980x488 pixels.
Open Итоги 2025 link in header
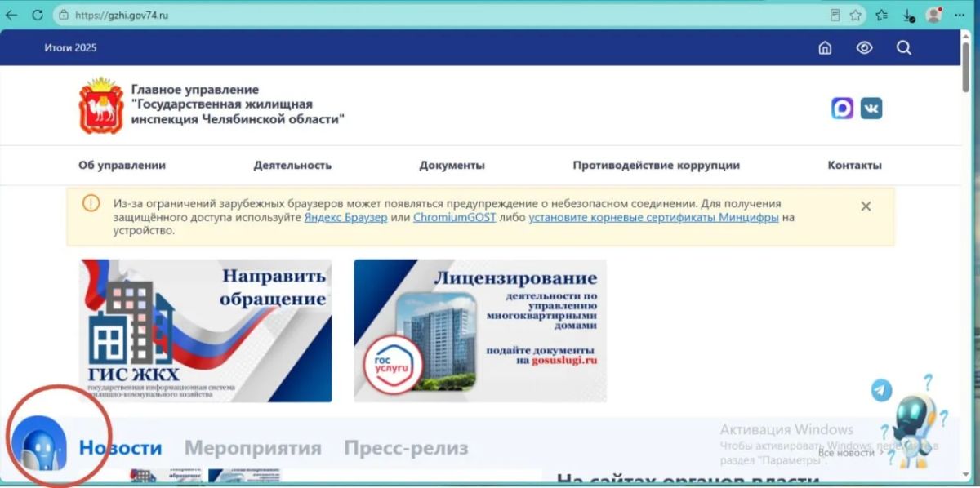click(x=70, y=48)
